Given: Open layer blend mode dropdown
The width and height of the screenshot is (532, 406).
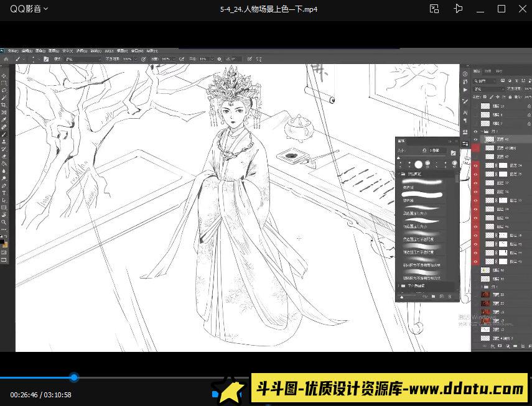Looking at the screenshot, I should pos(489,89).
